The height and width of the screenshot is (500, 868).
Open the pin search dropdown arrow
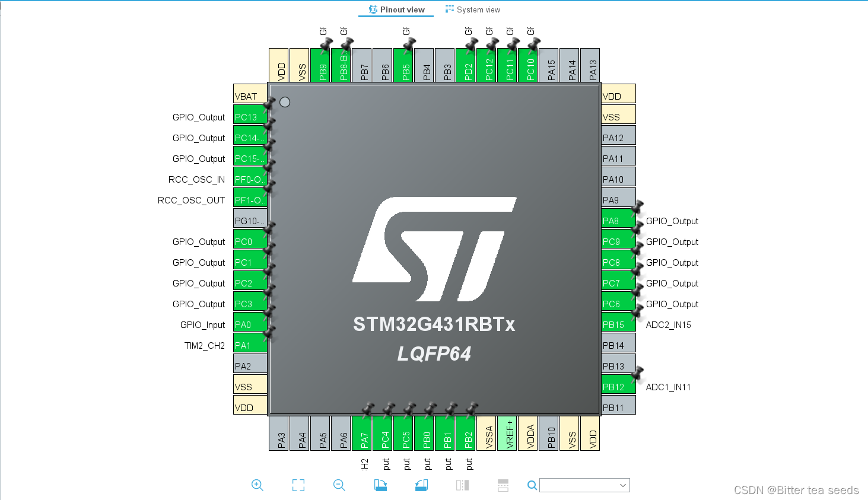(623, 485)
